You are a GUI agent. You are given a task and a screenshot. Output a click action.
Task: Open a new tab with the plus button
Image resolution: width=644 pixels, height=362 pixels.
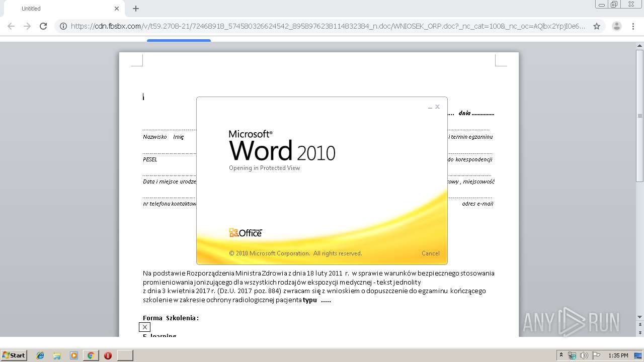(x=136, y=9)
